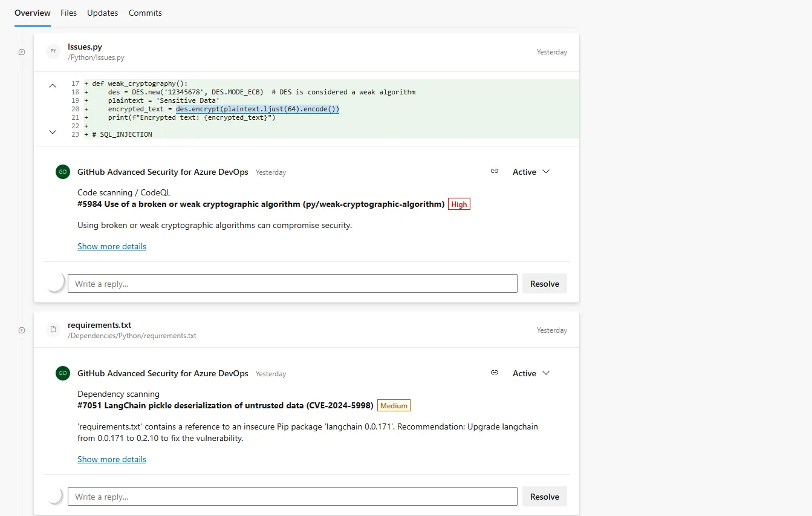
Task: Expand the Active status dropdown on CodeQL comment
Action: pos(531,172)
